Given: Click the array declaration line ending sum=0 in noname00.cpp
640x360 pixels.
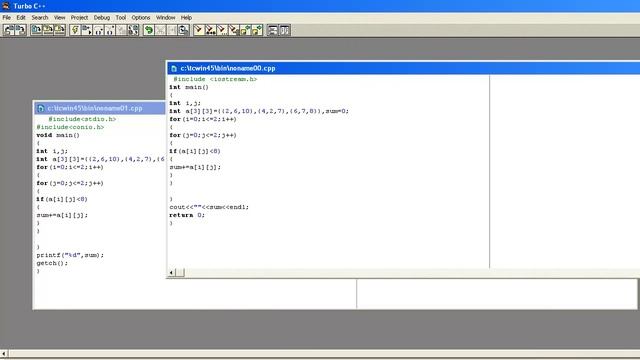Looking at the screenshot, I should point(259,111).
